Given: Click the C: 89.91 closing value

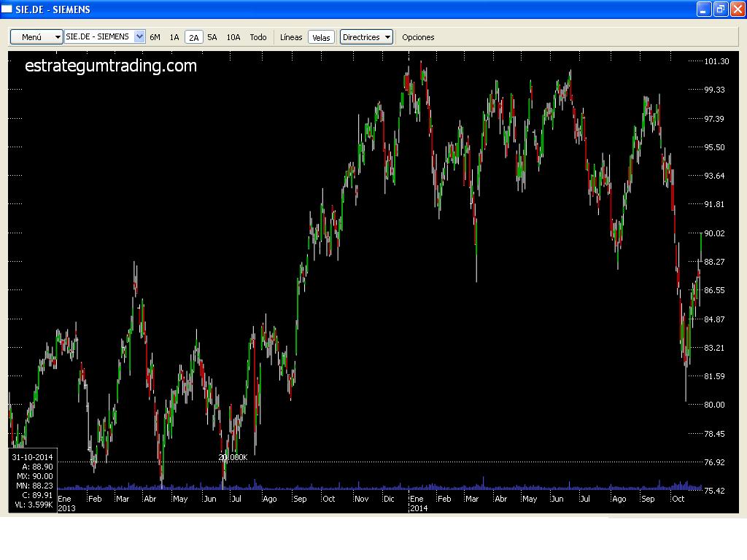Looking at the screenshot, I should coord(38,495).
